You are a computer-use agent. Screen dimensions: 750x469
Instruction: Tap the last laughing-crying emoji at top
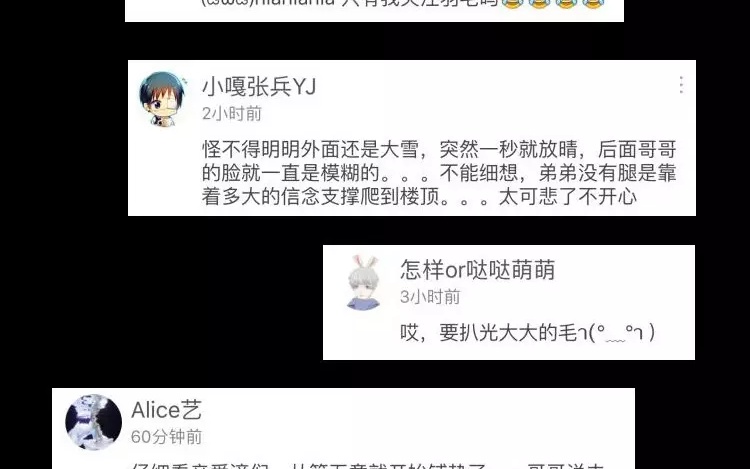pos(593,3)
